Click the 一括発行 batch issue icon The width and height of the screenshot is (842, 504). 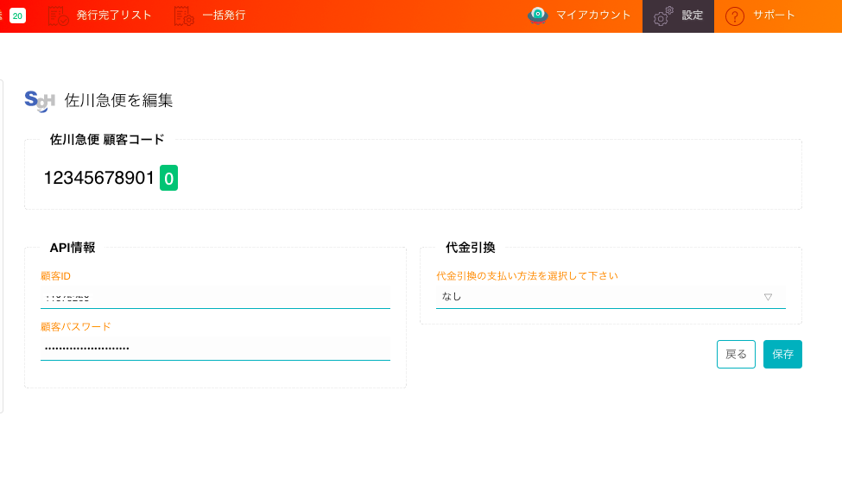coord(184,16)
